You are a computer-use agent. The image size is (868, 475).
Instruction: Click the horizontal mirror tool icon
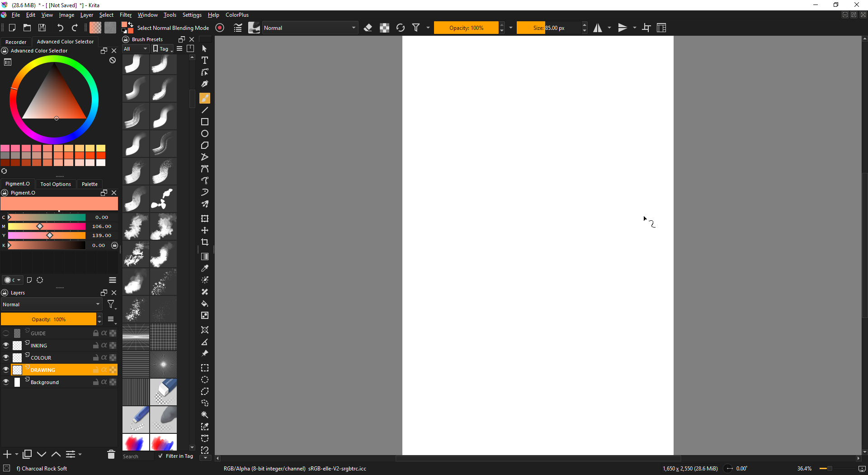pyautogui.click(x=598, y=28)
